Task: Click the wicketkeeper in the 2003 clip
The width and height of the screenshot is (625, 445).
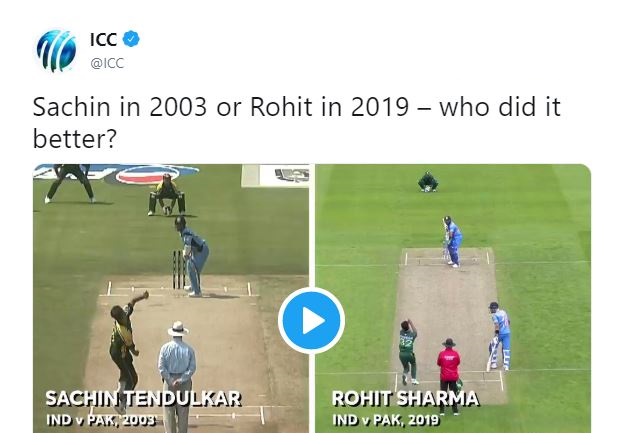Action: tap(164, 195)
